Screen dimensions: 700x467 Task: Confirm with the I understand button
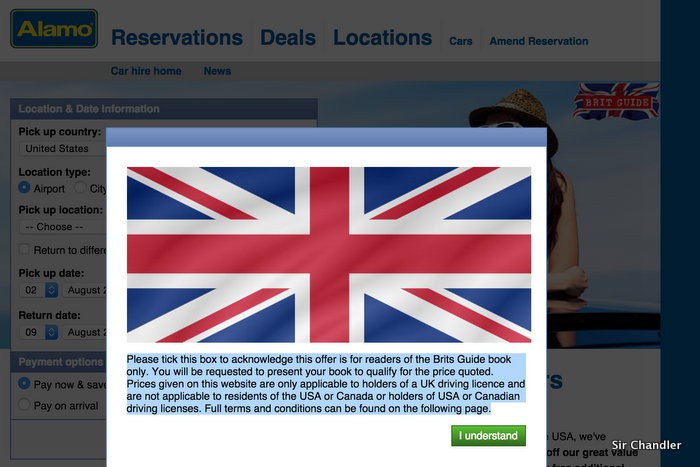[488, 436]
